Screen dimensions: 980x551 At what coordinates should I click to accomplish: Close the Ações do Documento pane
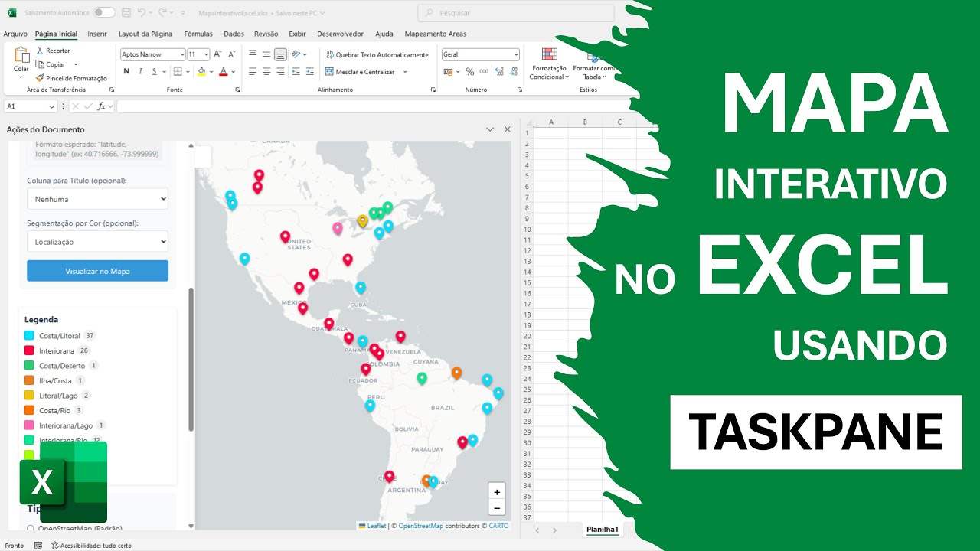pos(507,129)
